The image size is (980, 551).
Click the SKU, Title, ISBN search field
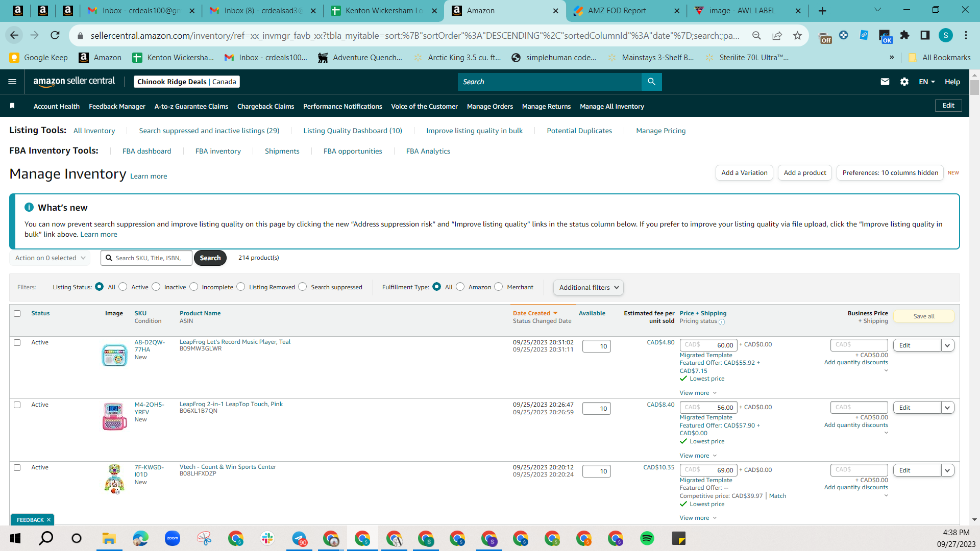147,258
